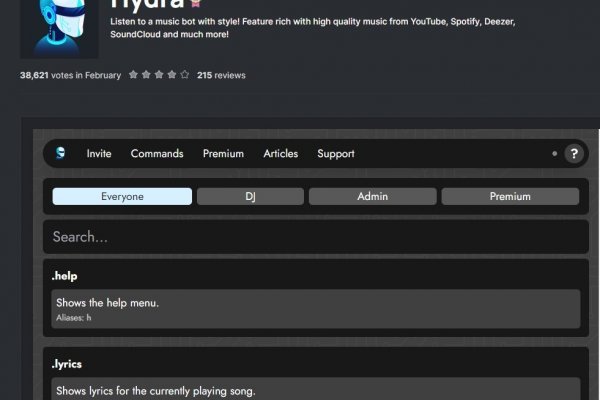Click the fifth empty rating star

[184, 75]
